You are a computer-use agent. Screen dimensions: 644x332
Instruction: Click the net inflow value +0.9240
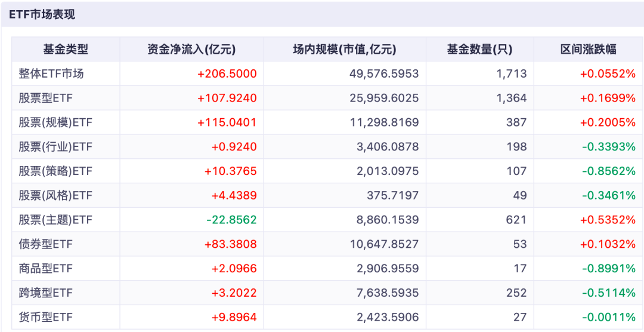(234, 147)
